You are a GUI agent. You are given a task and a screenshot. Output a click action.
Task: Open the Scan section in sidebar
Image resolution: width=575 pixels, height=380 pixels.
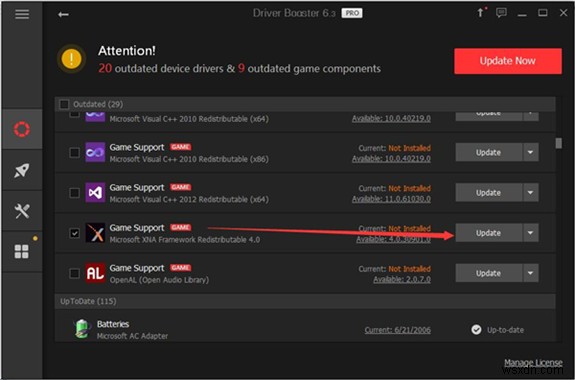coord(22,129)
